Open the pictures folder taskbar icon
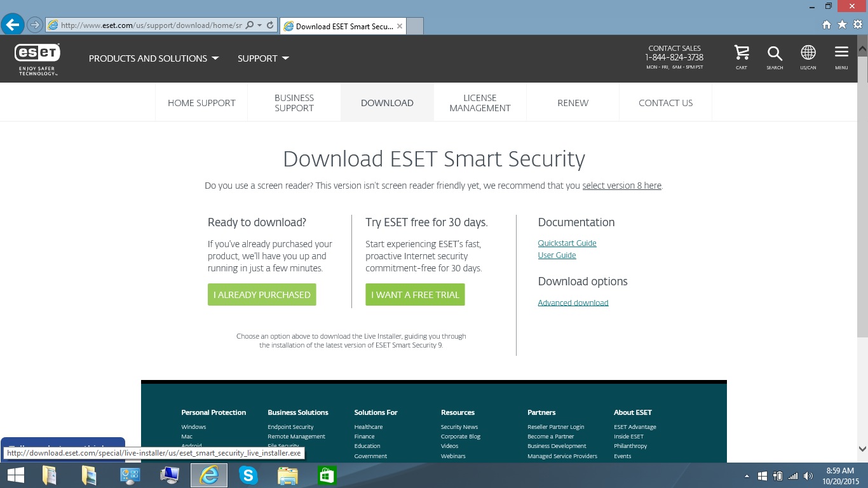868x488 pixels. click(x=89, y=475)
